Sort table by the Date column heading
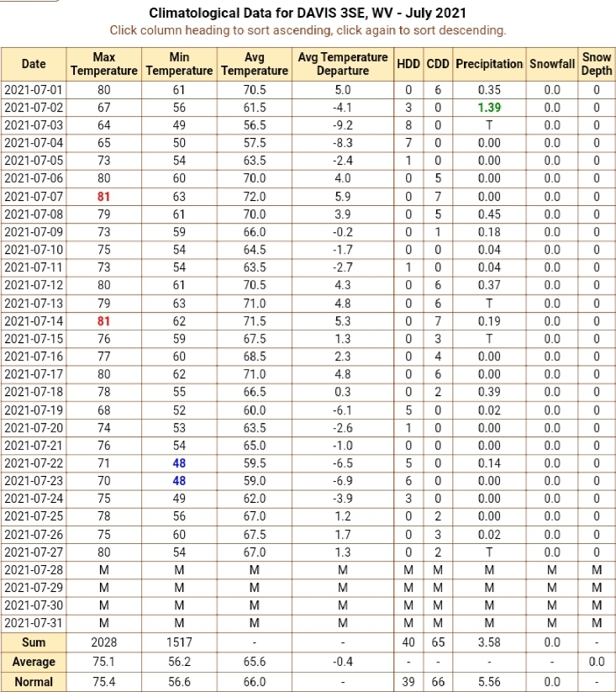 pyautogui.click(x=34, y=64)
